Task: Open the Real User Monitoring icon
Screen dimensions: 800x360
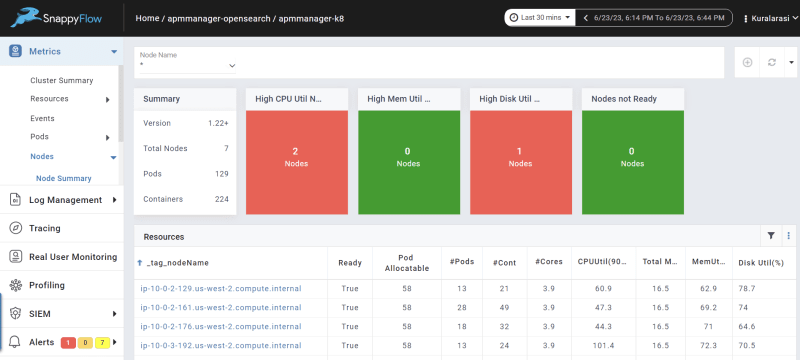Action: click(x=15, y=256)
